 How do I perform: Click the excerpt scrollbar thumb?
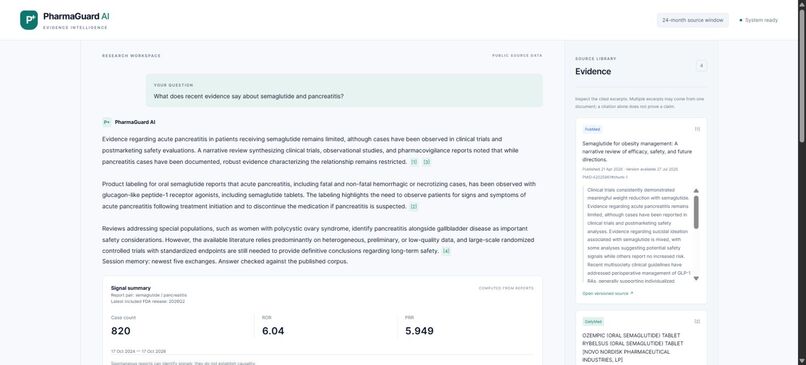696,212
